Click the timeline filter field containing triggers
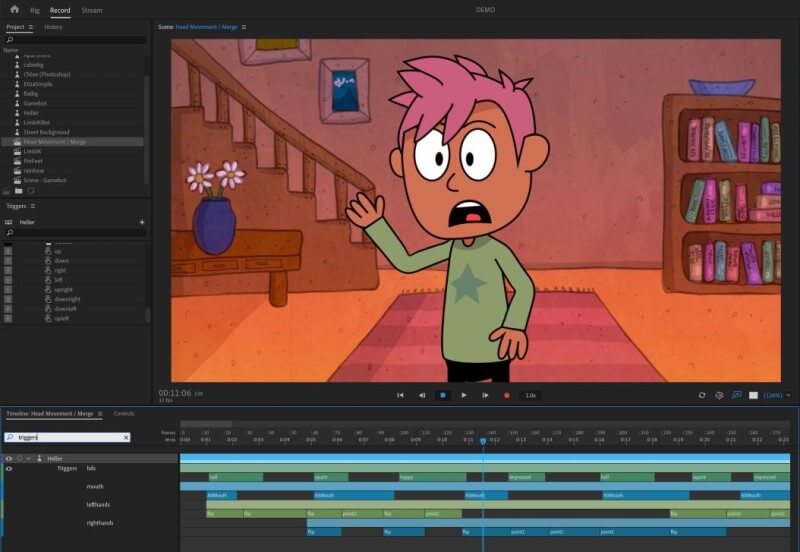Viewport: 800px width, 552px height. pos(67,437)
